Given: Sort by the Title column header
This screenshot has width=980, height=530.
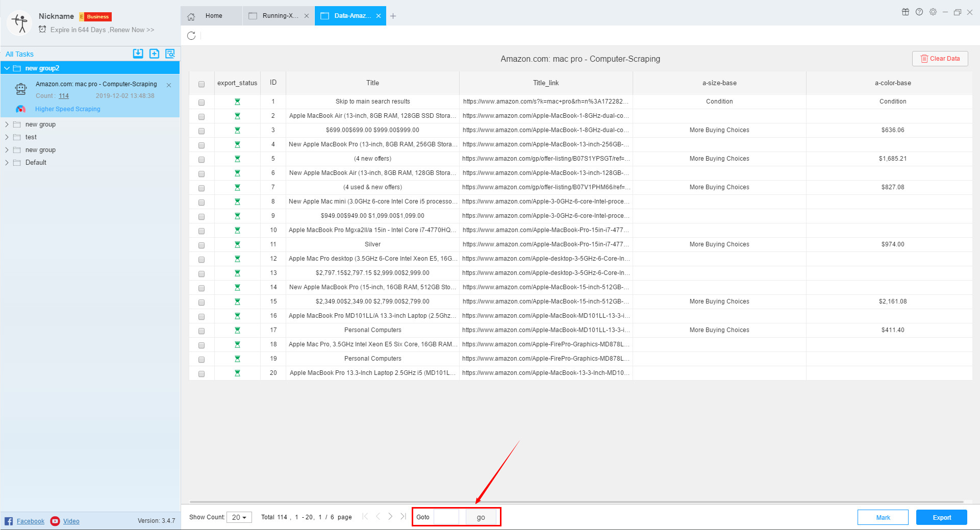Looking at the screenshot, I should coord(372,83).
